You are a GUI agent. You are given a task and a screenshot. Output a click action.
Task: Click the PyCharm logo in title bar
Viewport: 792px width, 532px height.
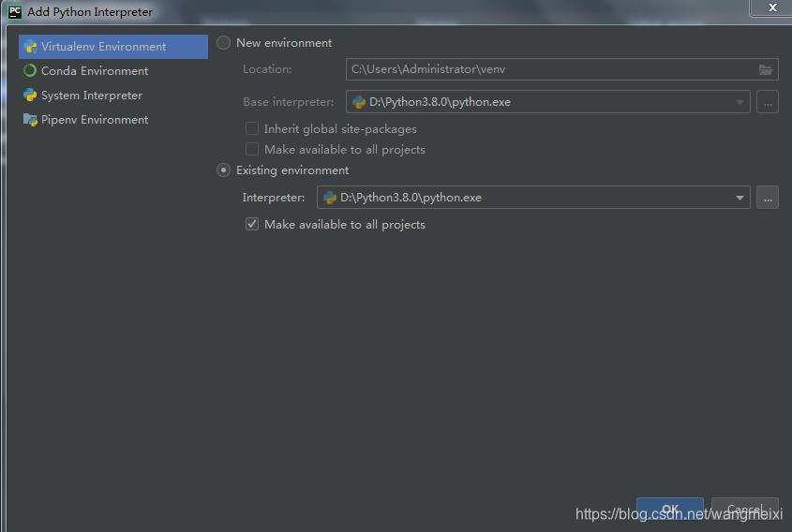click(x=15, y=11)
